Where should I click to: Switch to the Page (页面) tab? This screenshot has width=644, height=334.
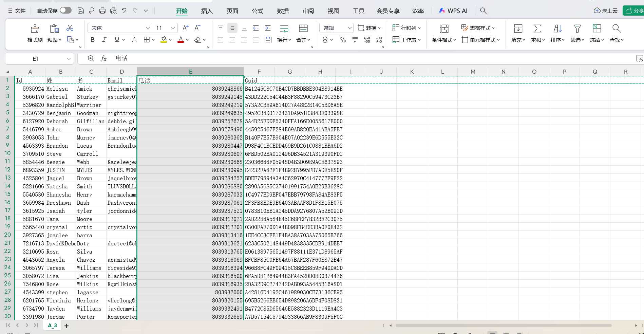(x=232, y=11)
